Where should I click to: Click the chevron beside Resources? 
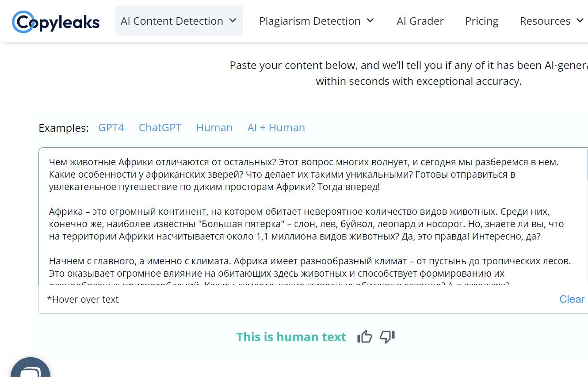pos(579,20)
